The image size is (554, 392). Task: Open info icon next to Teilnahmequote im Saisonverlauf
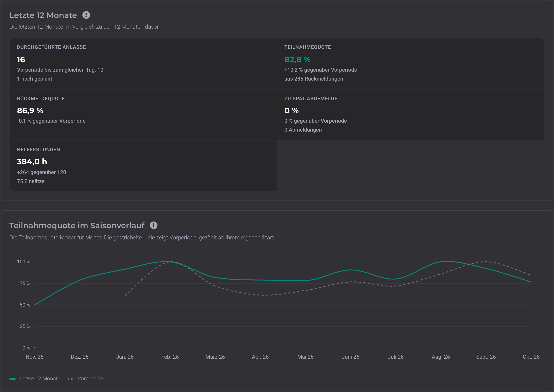[x=153, y=225]
